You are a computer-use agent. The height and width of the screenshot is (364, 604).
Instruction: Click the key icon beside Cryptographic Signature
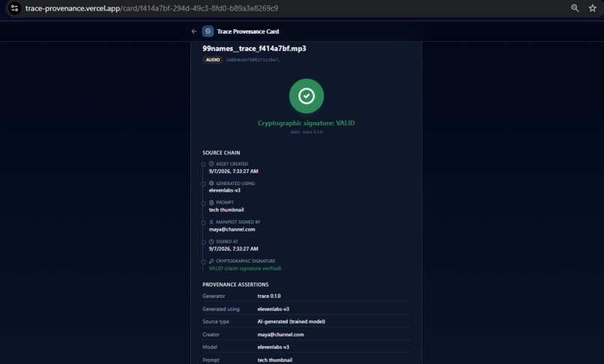tap(211, 261)
